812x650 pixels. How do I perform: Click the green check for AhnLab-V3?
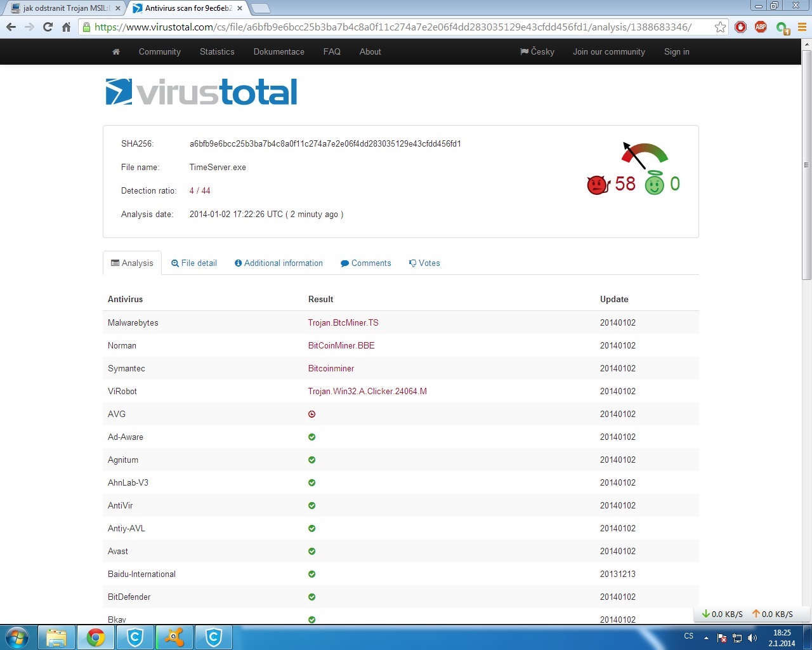pos(311,482)
